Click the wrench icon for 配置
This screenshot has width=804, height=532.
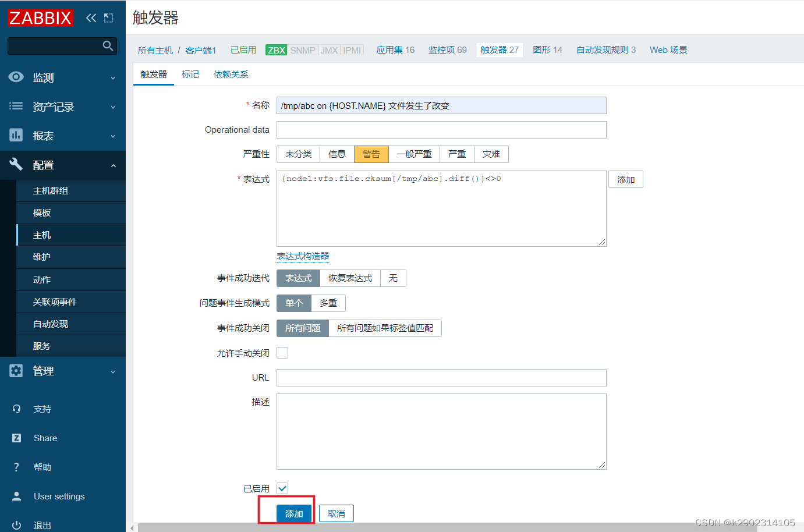(16, 164)
